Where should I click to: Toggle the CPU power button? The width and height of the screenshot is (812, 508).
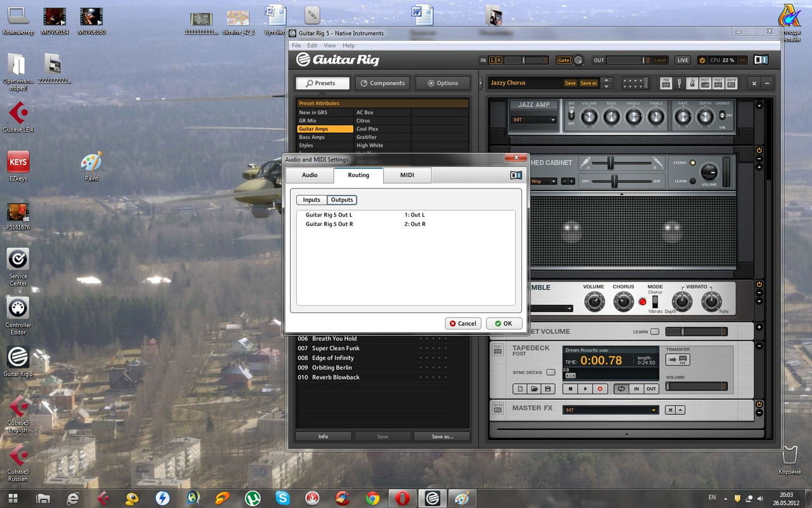[702, 60]
